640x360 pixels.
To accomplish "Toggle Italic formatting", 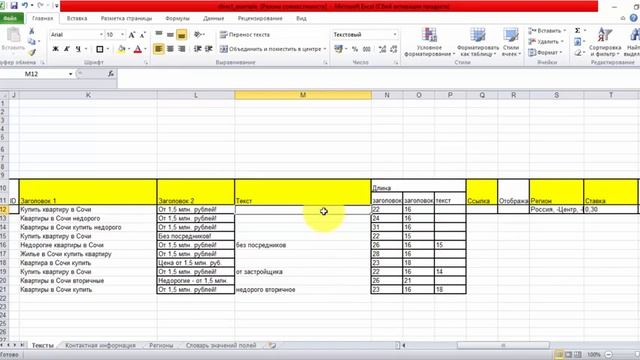I will point(67,49).
